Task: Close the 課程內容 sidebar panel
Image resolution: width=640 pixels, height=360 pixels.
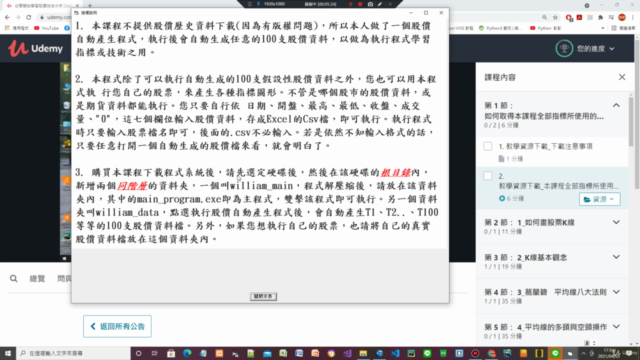Action: 622,77
